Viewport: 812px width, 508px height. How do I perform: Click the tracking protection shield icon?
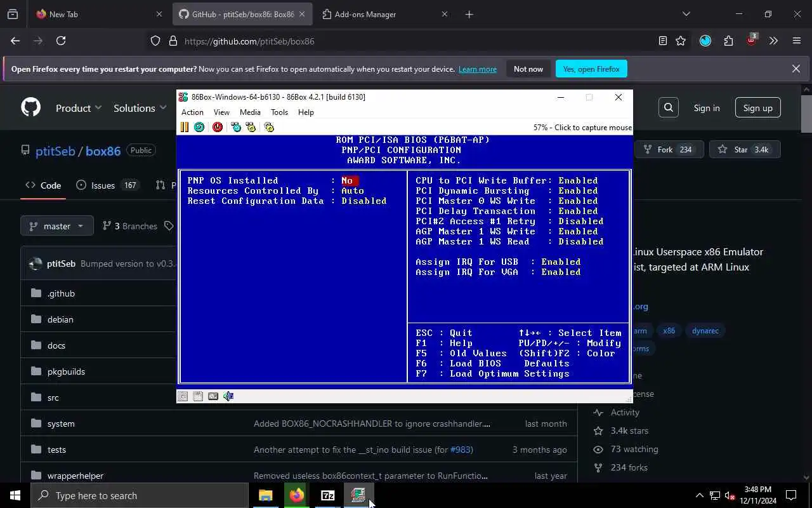pos(155,41)
